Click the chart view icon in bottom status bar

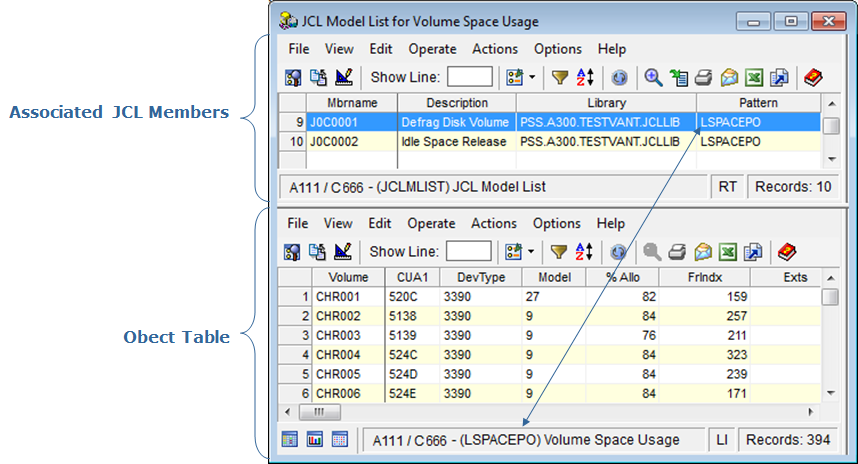tap(315, 440)
